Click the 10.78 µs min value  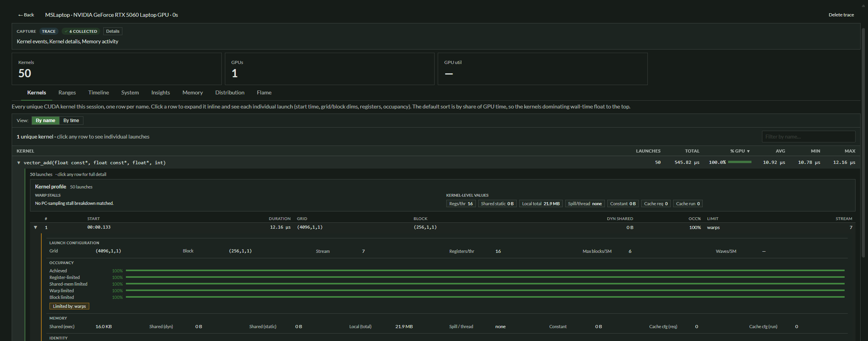tap(809, 162)
